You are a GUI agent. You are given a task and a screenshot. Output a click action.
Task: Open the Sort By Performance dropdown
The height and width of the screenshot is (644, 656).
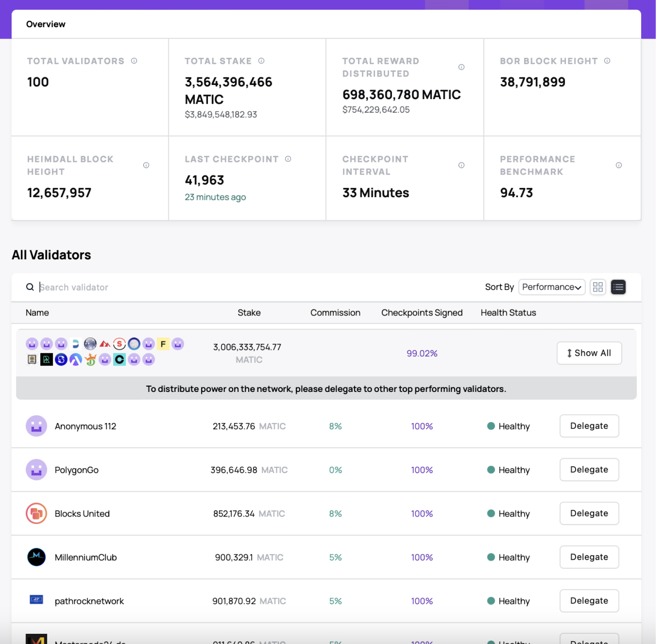tap(551, 287)
